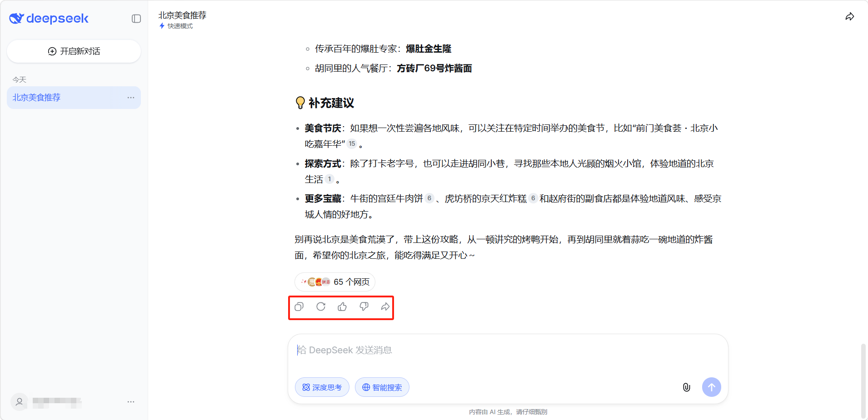The width and height of the screenshot is (868, 420).
Task: Dislike the response with thumbs down
Action: [364, 307]
